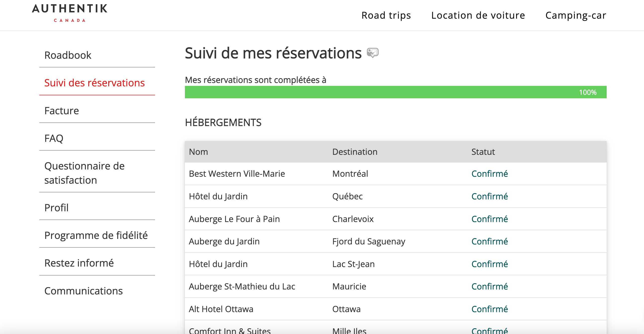
Task: Click Confirmé status in Québec row
Action: tap(489, 196)
